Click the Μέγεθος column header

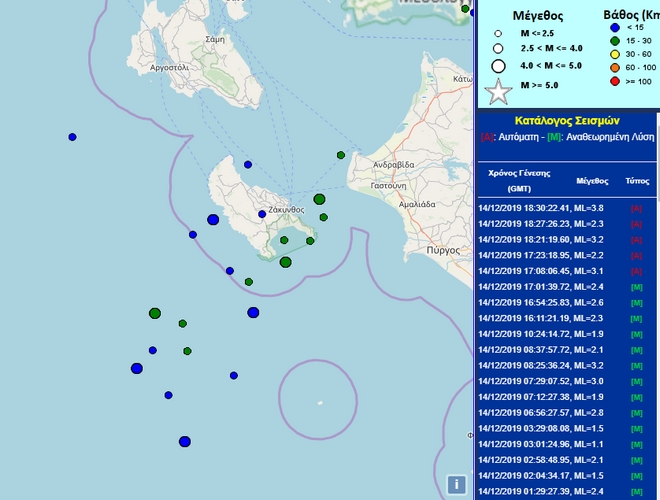pyautogui.click(x=593, y=181)
